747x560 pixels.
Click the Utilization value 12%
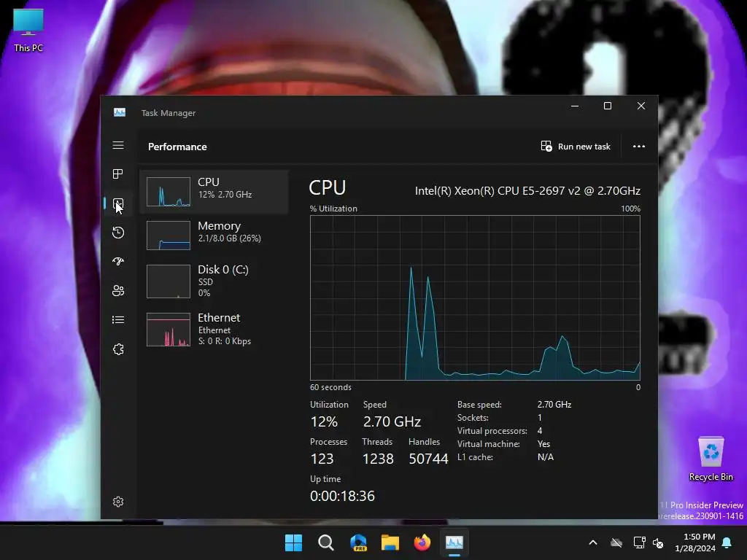[324, 422]
